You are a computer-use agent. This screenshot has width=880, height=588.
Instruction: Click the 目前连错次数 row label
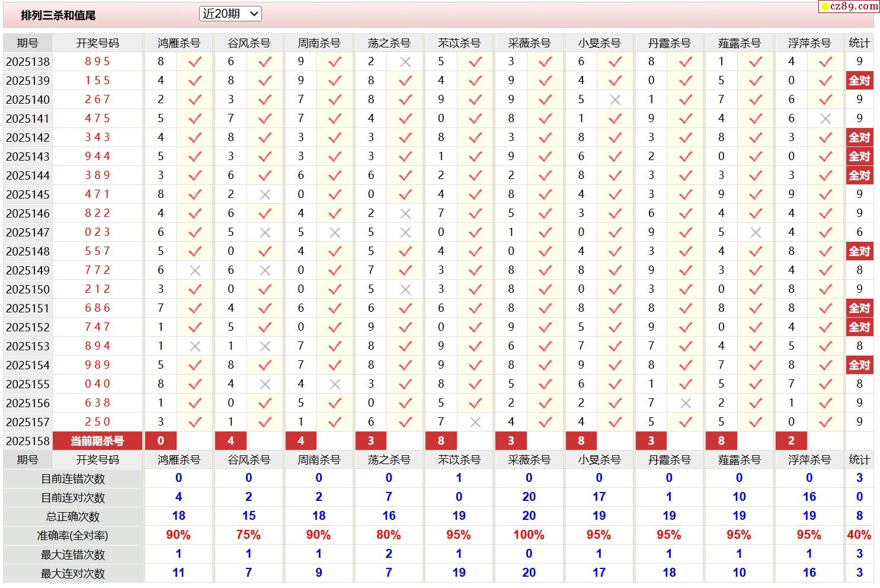[x=73, y=478]
